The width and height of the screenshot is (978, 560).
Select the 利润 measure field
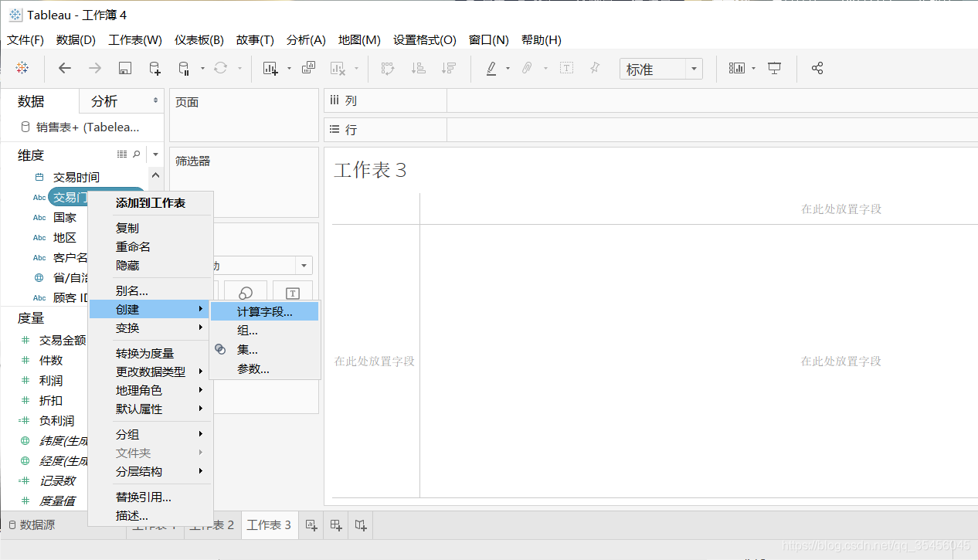[51, 381]
